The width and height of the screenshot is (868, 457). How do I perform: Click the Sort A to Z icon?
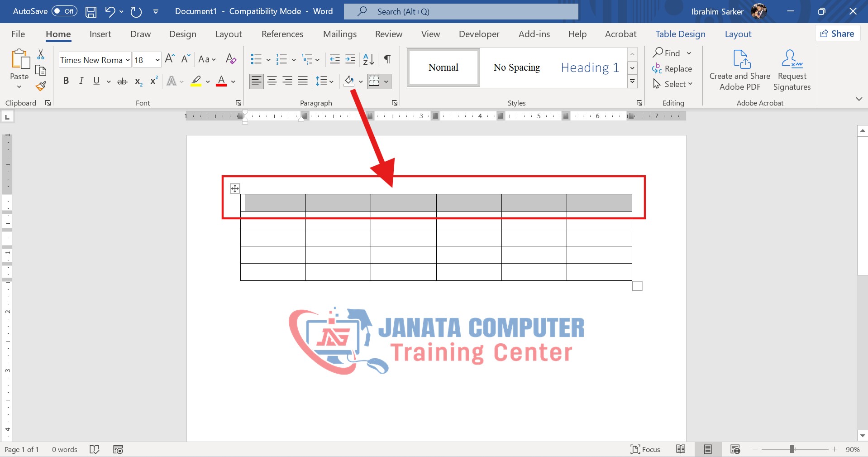point(368,59)
